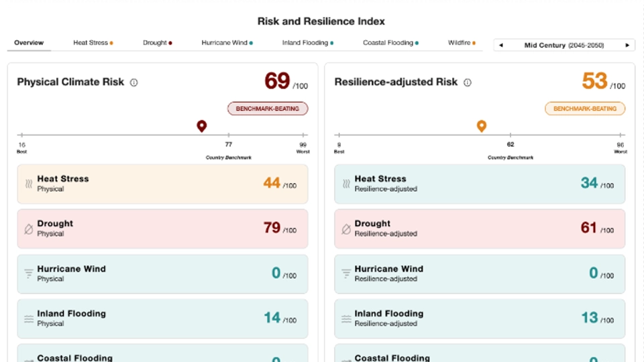Open the Heat Stress tab
644x362 pixels.
[93, 43]
